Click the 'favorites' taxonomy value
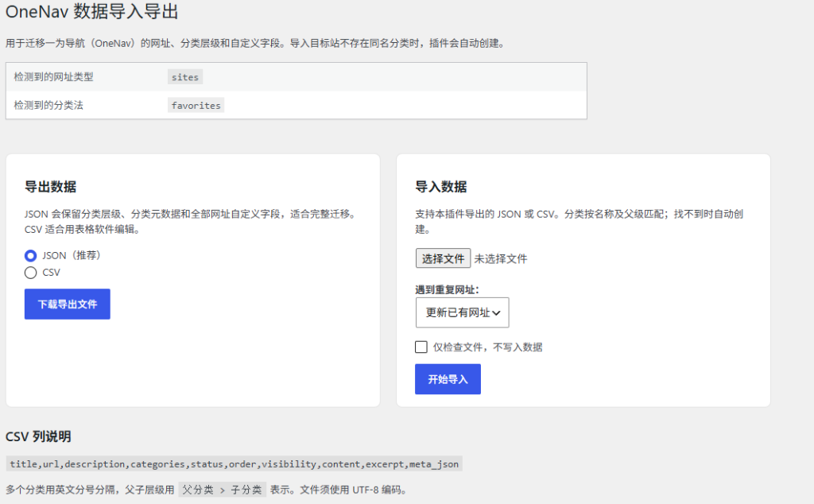 (196, 106)
